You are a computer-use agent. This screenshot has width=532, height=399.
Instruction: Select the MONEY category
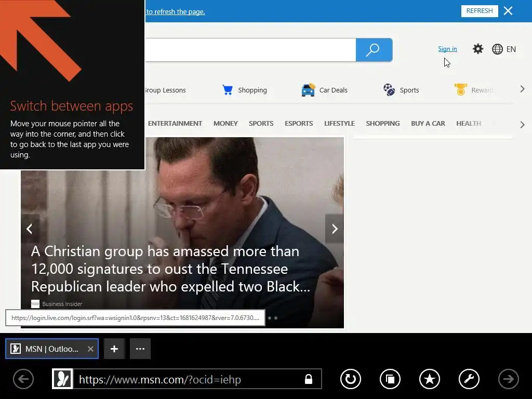(225, 124)
